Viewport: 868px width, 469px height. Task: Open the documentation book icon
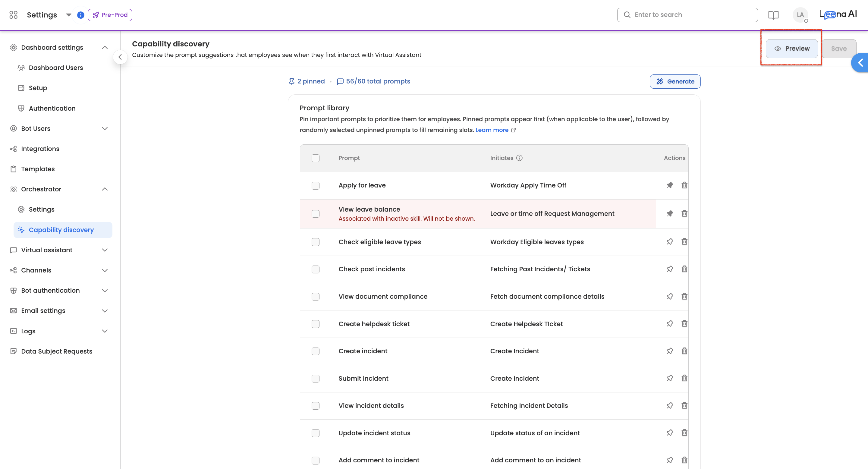pyautogui.click(x=773, y=15)
